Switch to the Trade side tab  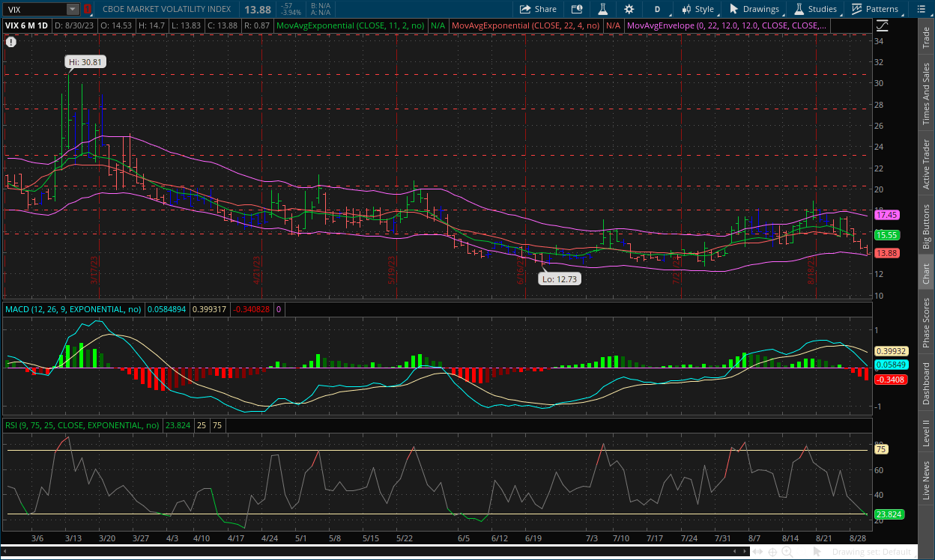(927, 36)
